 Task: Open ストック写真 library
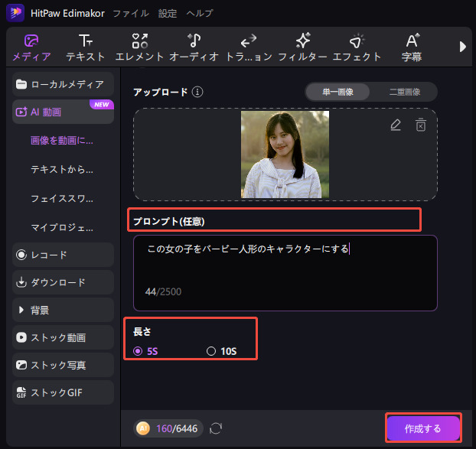64,365
